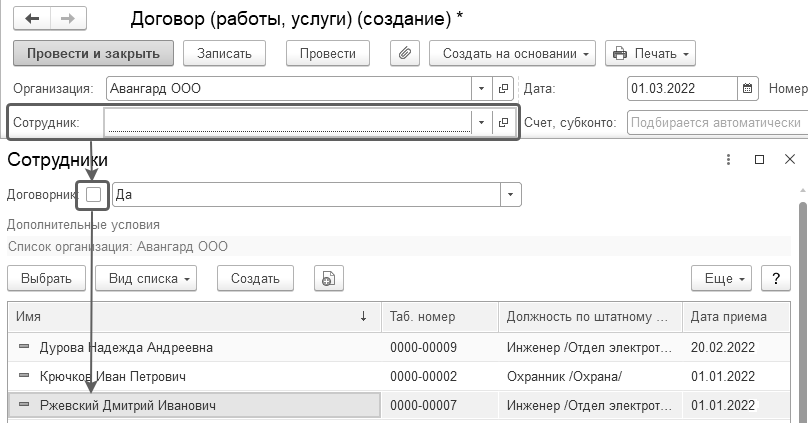Expand the Организация dropdown arrow
808x423 pixels.
482,88
